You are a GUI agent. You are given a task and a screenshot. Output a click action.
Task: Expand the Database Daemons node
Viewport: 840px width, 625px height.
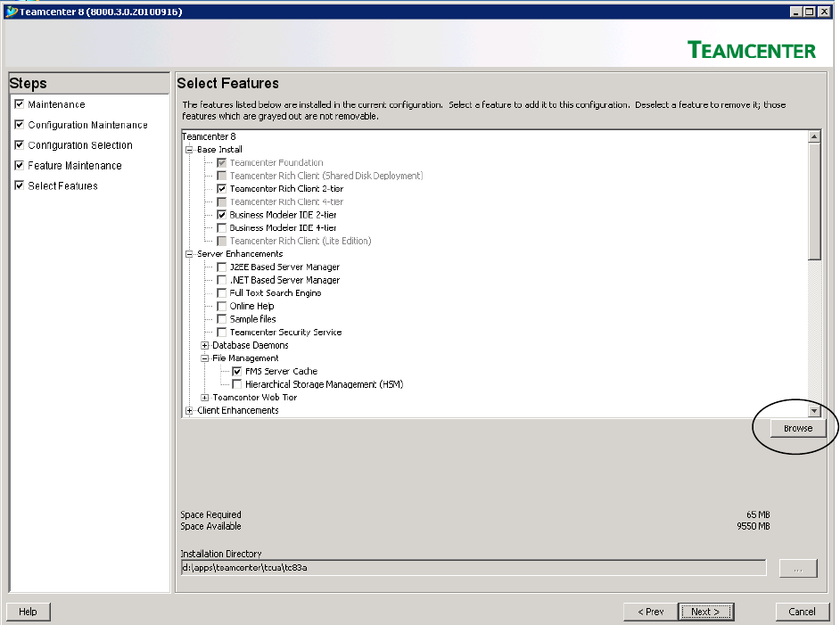(204, 345)
